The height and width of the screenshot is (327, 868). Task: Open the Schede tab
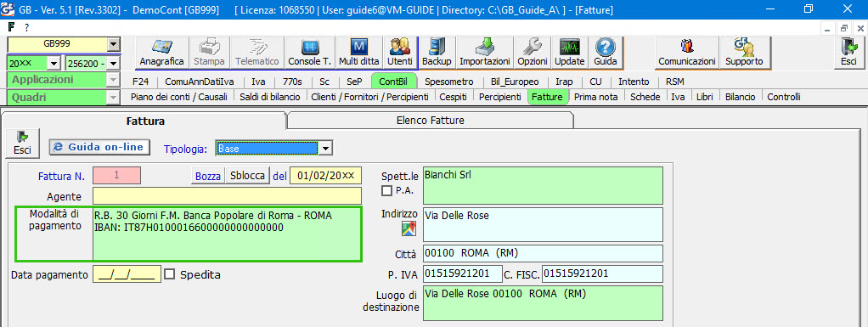tap(645, 97)
